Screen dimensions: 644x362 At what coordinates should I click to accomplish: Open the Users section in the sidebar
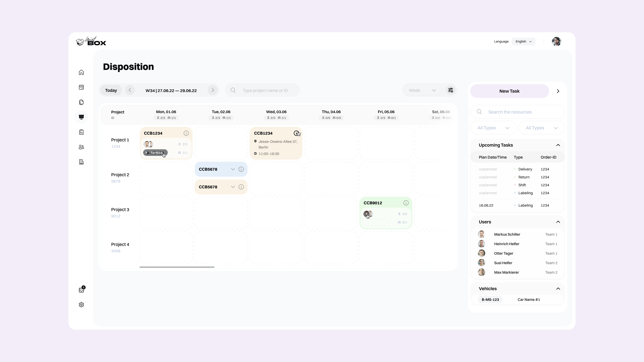[81, 147]
